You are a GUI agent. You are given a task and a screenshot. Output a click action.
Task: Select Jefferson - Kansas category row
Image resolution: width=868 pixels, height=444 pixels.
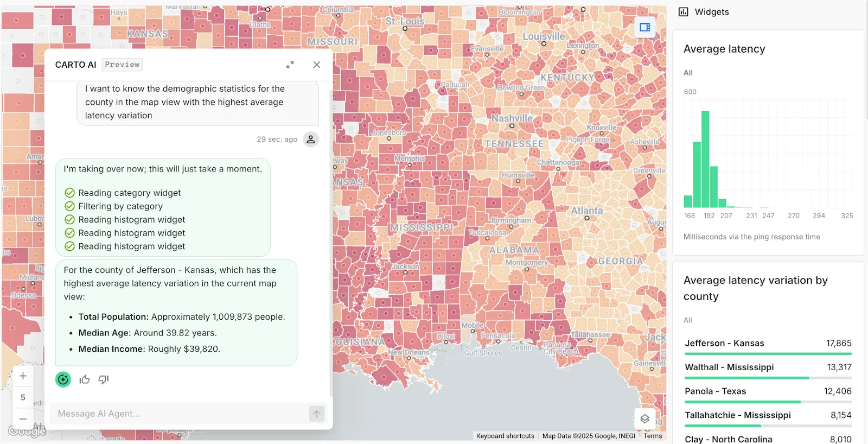[768, 344]
